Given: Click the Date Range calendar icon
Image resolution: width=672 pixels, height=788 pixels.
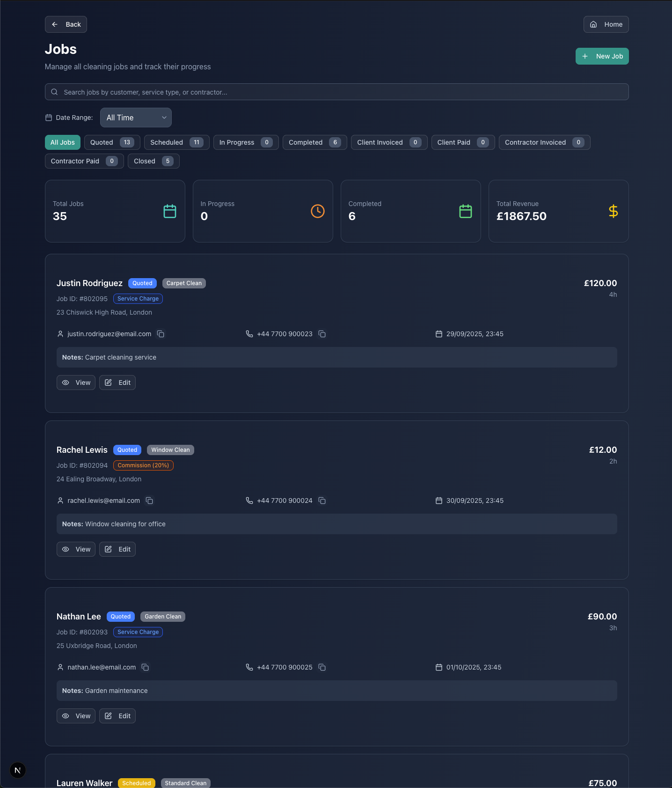Looking at the screenshot, I should click(x=49, y=118).
